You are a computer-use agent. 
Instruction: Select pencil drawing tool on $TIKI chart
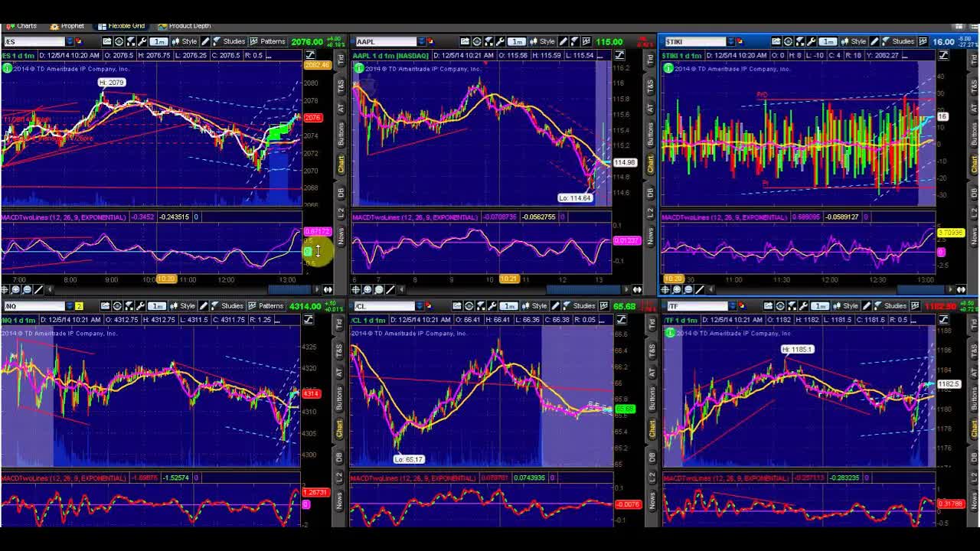tap(874, 41)
